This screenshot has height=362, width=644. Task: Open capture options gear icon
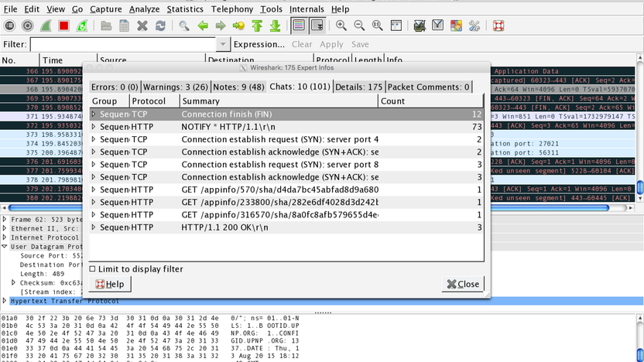pyautogui.click(x=28, y=26)
